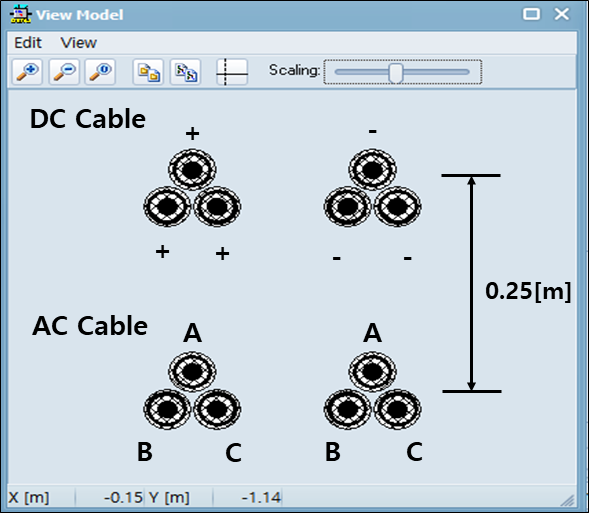Click the zoom in magnifier icon
Viewport: 589px width, 513px height.
(x=27, y=72)
